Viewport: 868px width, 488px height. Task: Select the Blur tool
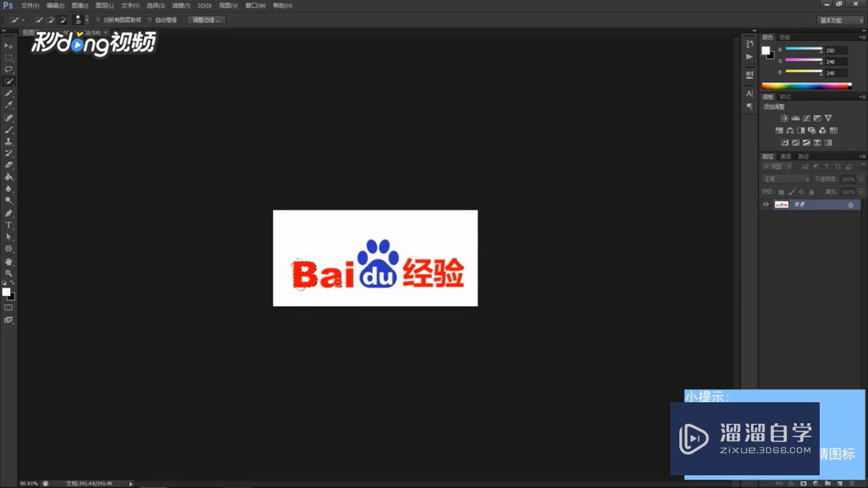[x=9, y=189]
